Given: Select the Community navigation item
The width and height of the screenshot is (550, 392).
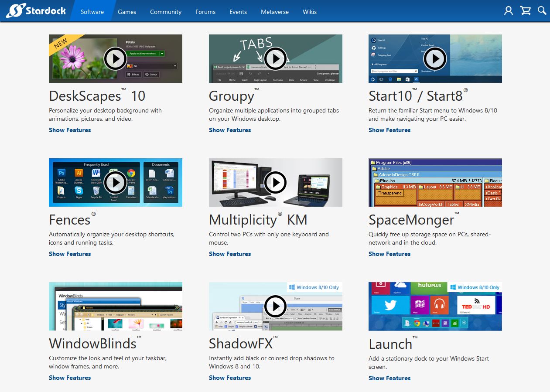Looking at the screenshot, I should [x=165, y=12].
